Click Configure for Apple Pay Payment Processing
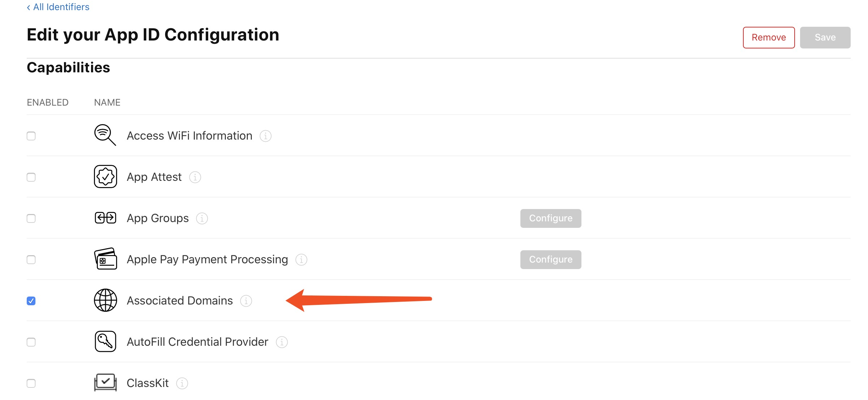This screenshot has width=868, height=400. tap(551, 260)
